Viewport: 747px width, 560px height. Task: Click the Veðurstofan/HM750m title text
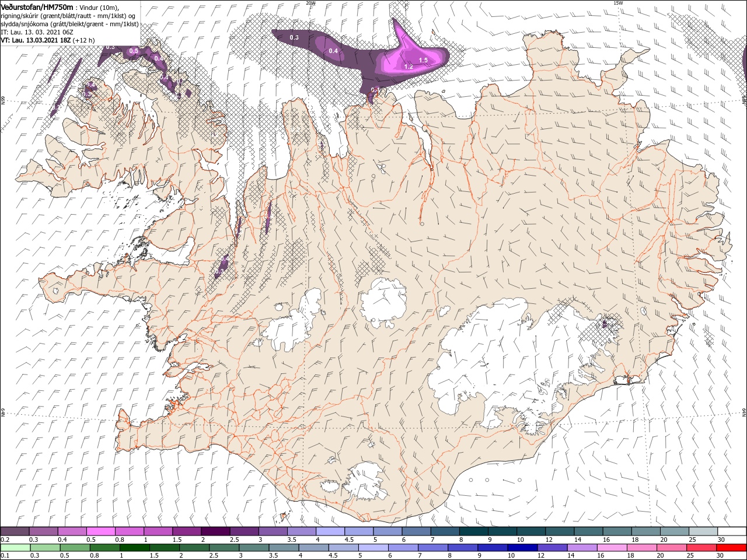pos(37,7)
